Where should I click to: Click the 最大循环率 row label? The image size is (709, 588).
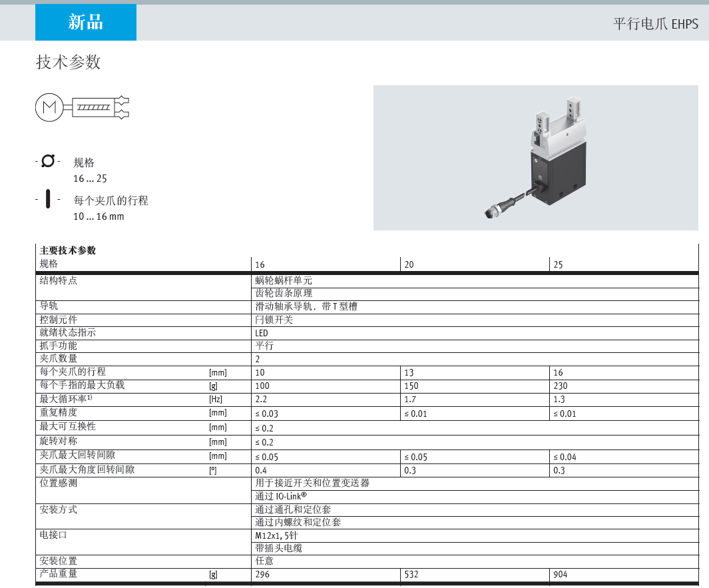point(66,398)
